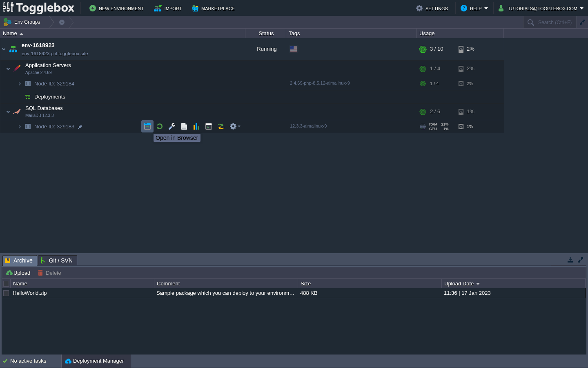The width and height of the screenshot is (588, 368).
Task: Click the archive Size column header
Action: (x=370, y=284)
